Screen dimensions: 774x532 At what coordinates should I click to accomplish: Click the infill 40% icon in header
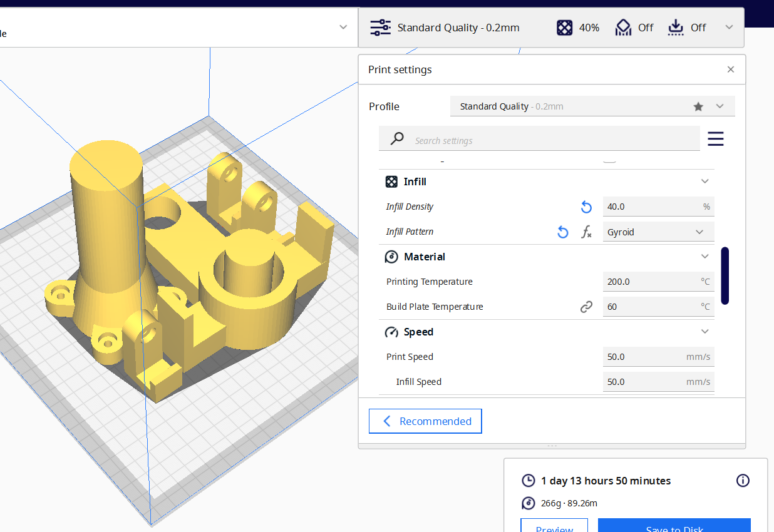565,28
